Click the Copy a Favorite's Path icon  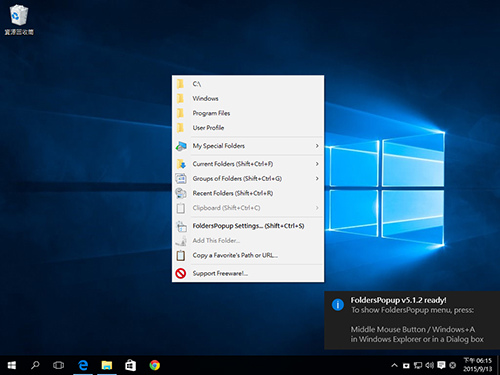click(181, 255)
